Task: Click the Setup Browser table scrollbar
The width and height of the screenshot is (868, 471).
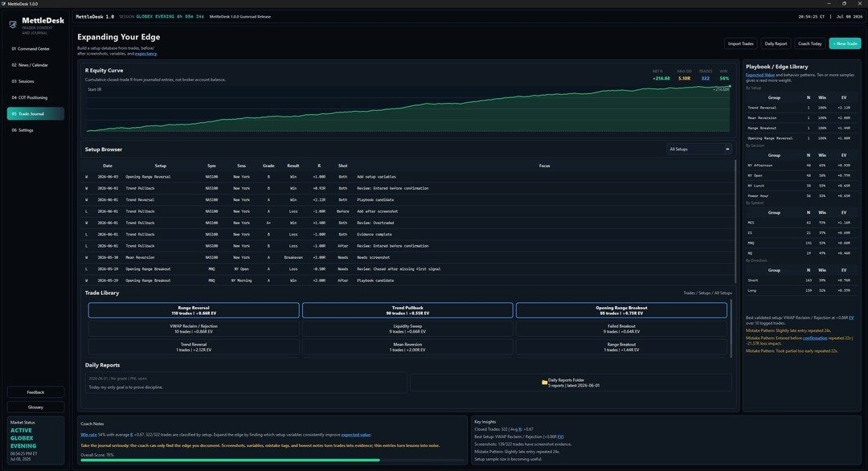Action: 735,221
